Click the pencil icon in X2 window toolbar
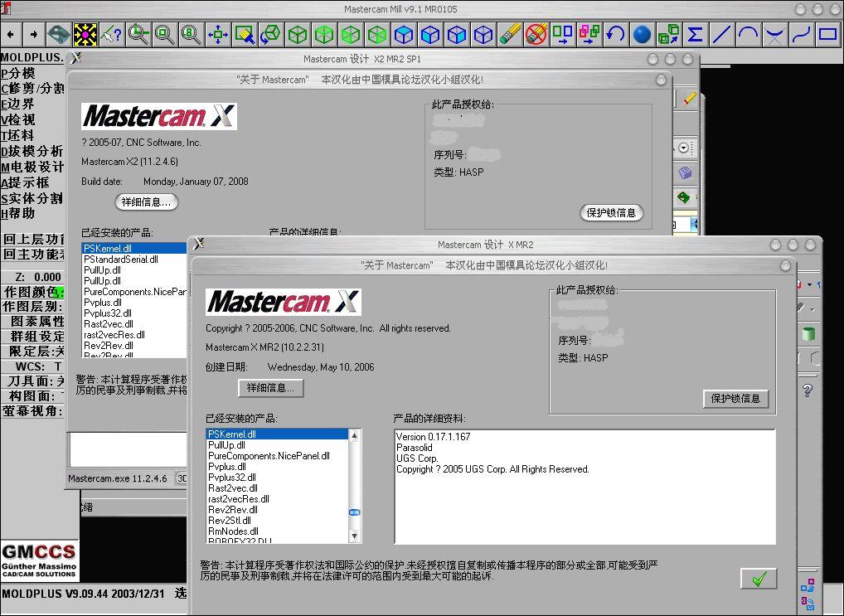844x616 pixels. [689, 99]
